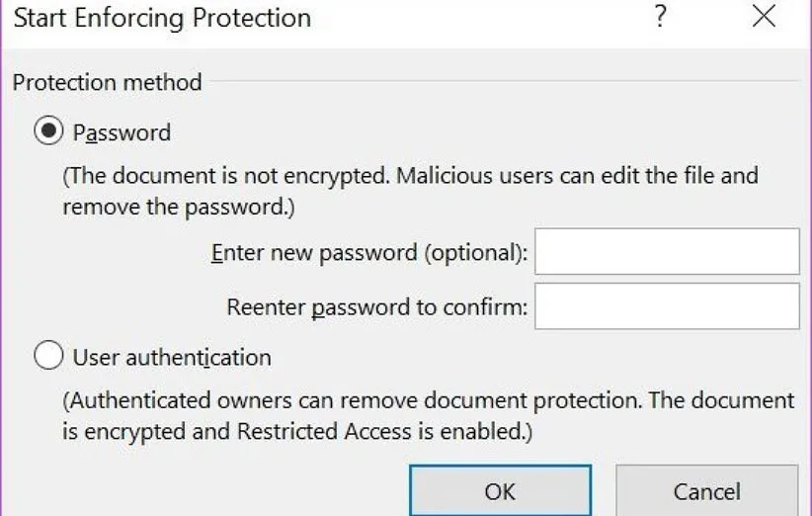This screenshot has width=812, height=516.
Task: Click the "Protection method" group heading
Action: tap(107, 82)
